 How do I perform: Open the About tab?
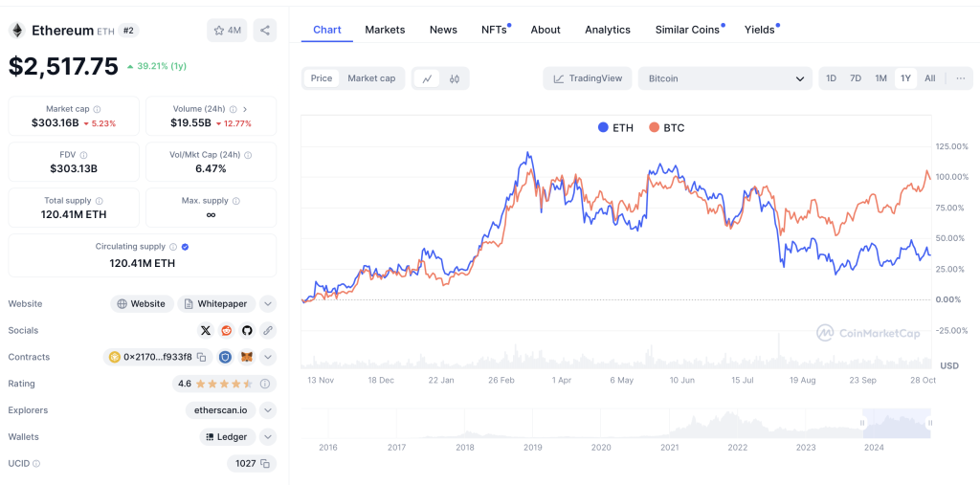click(x=546, y=30)
